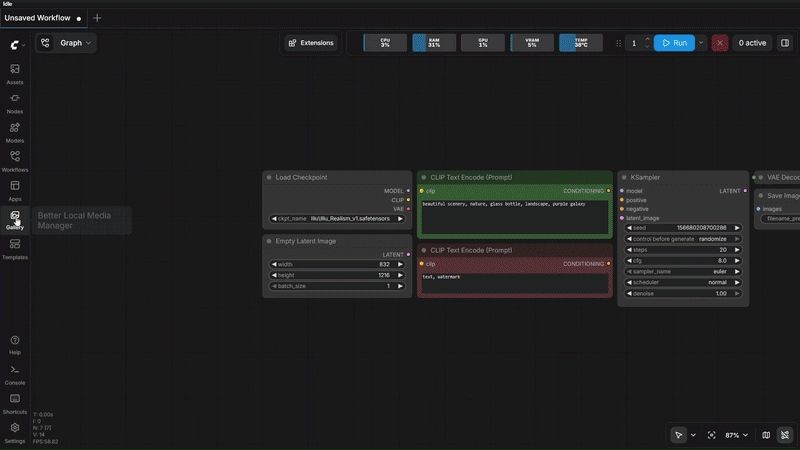This screenshot has width=800, height=450.
Task: Click the Run button
Action: pyautogui.click(x=674, y=43)
